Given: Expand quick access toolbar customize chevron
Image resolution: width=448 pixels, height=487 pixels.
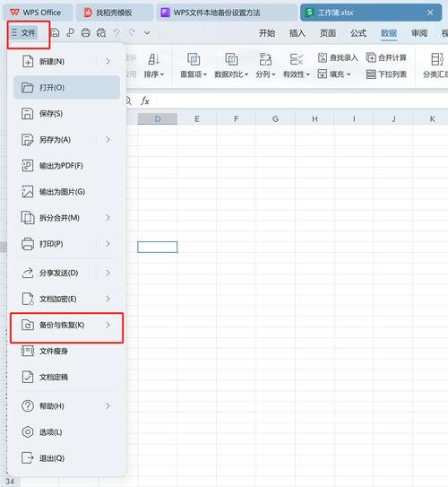Looking at the screenshot, I should 147,32.
